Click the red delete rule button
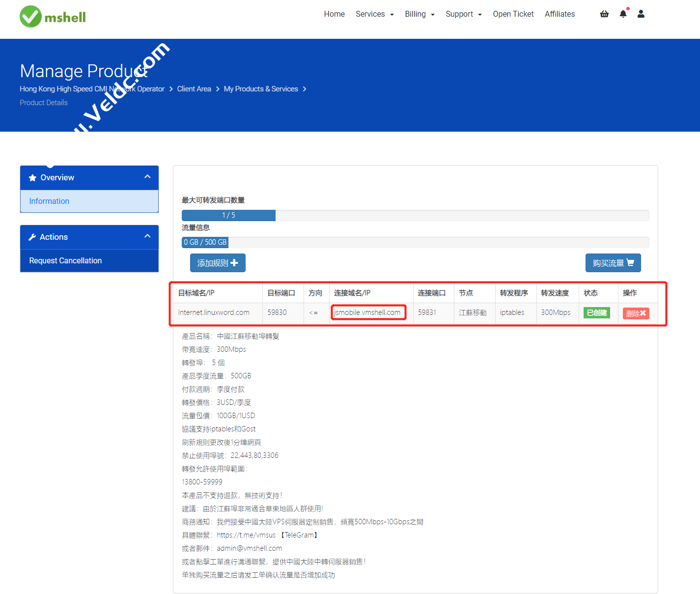This screenshot has width=700, height=594. point(636,313)
